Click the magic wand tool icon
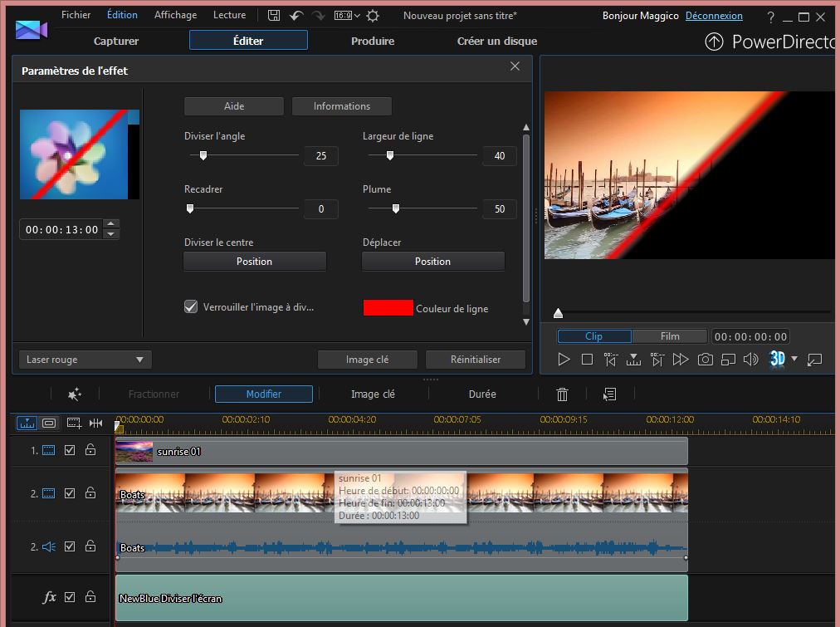The width and height of the screenshot is (840, 627). pyautogui.click(x=75, y=394)
